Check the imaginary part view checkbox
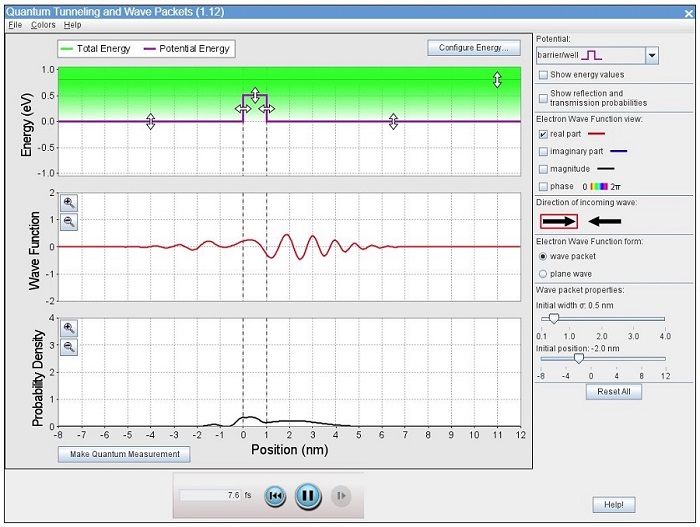Image resolution: width=700 pixels, height=527 pixels. [x=543, y=152]
